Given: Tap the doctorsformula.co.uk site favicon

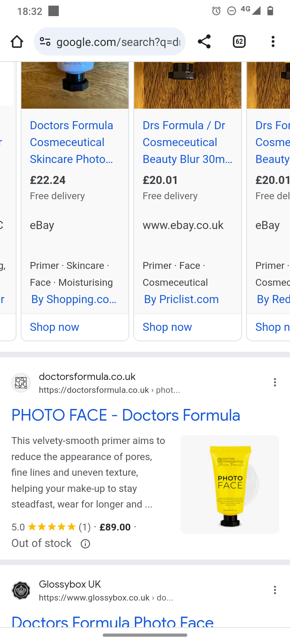Looking at the screenshot, I should [x=21, y=382].
